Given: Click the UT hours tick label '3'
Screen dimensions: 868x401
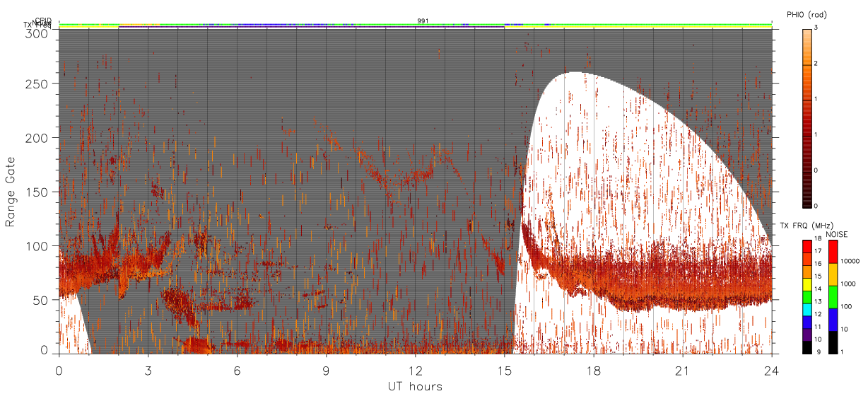Looking at the screenshot, I should tap(148, 371).
